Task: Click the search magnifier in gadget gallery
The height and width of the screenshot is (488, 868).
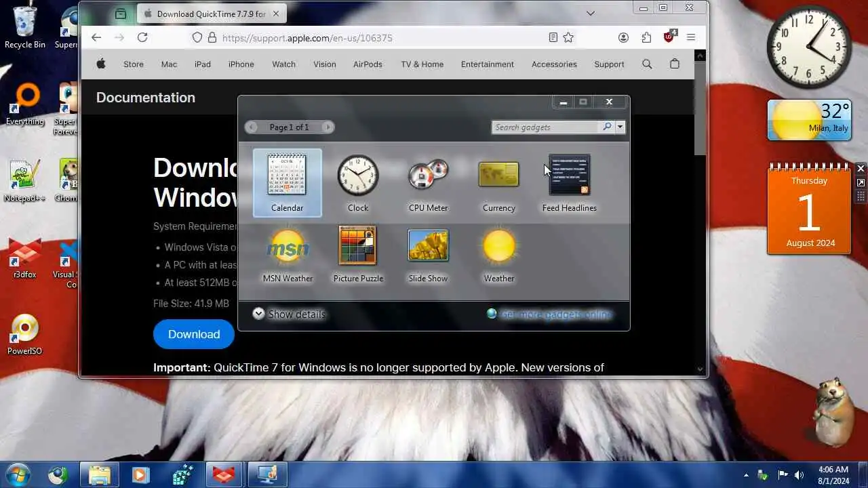Action: pos(607,127)
